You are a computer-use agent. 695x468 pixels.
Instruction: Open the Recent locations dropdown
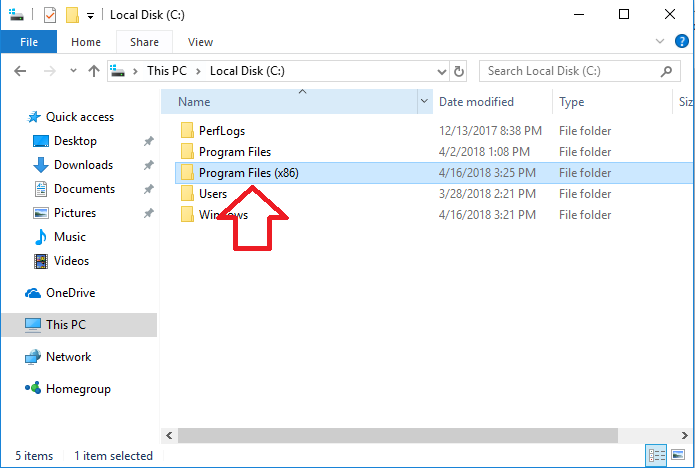pyautogui.click(x=74, y=70)
